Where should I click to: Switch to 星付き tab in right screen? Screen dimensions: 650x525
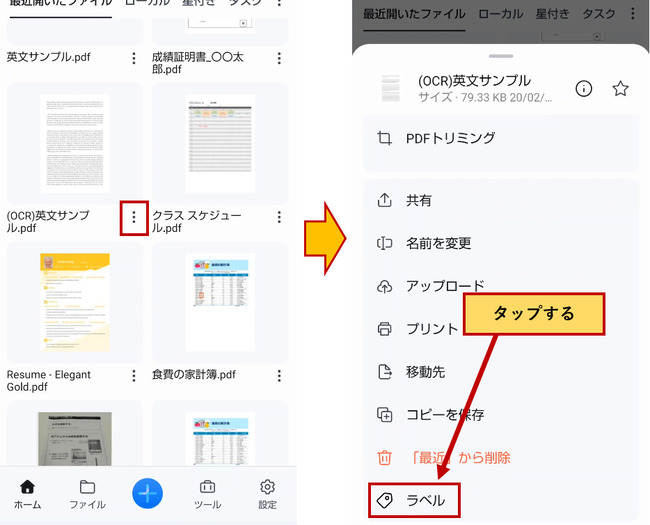pyautogui.click(x=552, y=14)
